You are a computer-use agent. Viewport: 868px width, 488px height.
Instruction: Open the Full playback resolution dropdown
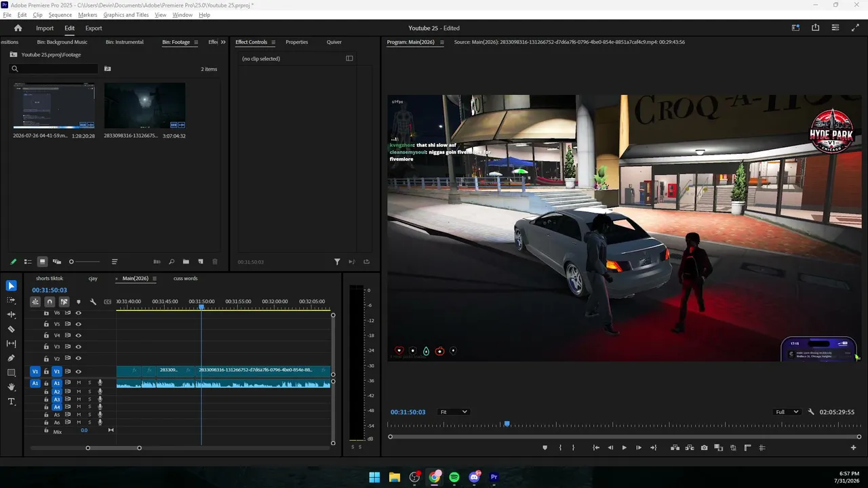(x=787, y=412)
